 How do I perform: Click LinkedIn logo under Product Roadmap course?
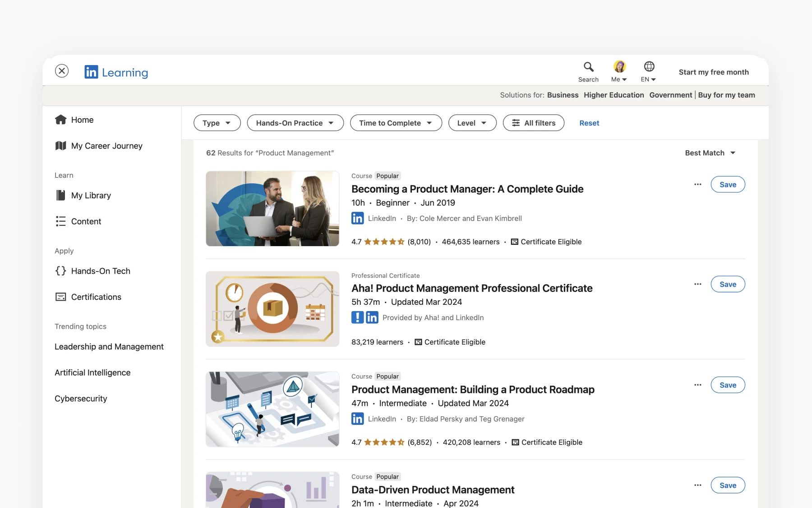click(x=357, y=419)
